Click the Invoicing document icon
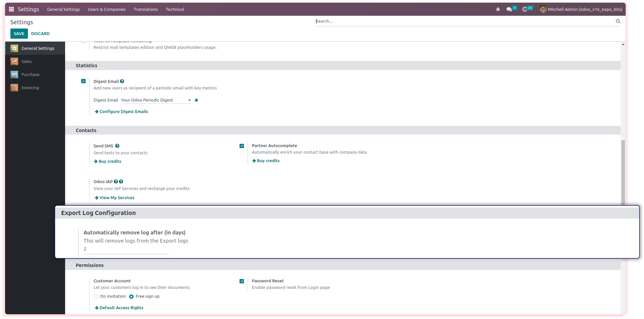 [14, 88]
